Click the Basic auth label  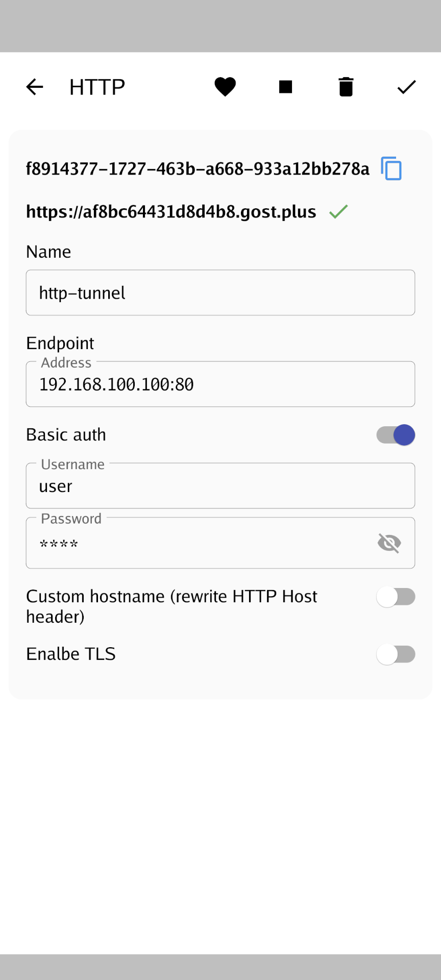point(66,435)
